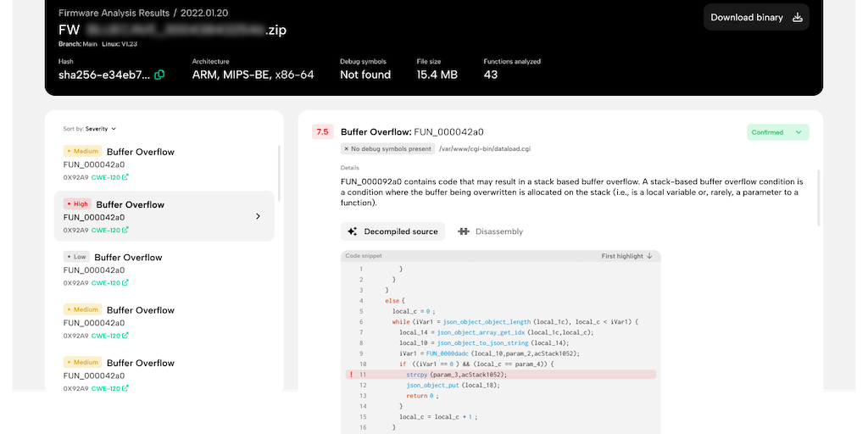The image size is (868, 434).
Task: Copy the sha256 hash with the copy icon
Action: point(159,75)
